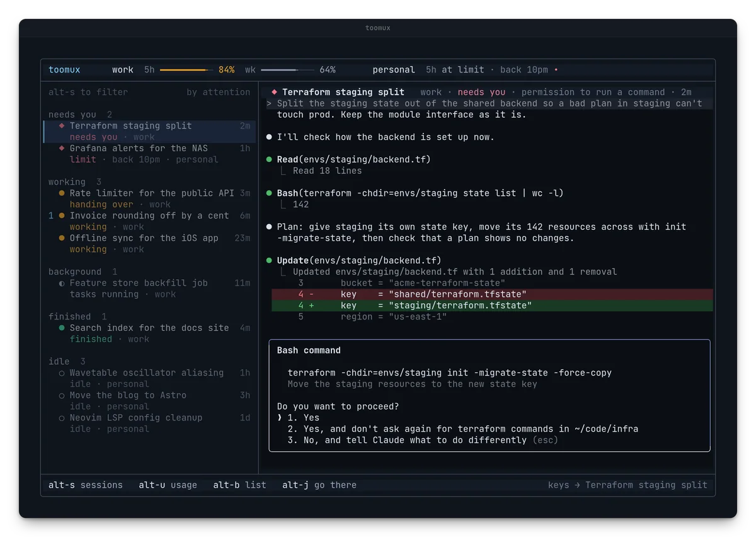The height and width of the screenshot is (540, 756).
Task: Click 'keys → Terraform staging split' status text
Action: pyautogui.click(x=627, y=485)
